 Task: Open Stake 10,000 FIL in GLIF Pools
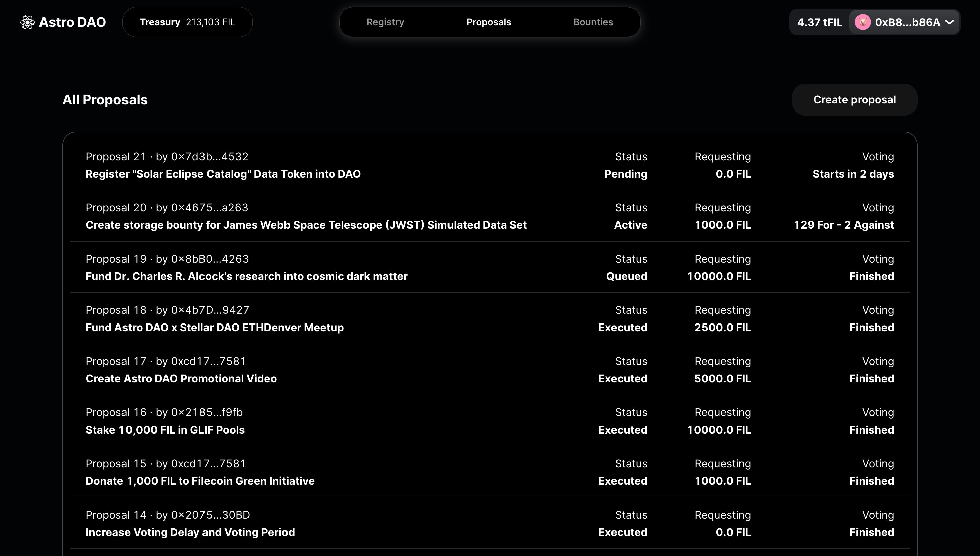pyautogui.click(x=165, y=430)
